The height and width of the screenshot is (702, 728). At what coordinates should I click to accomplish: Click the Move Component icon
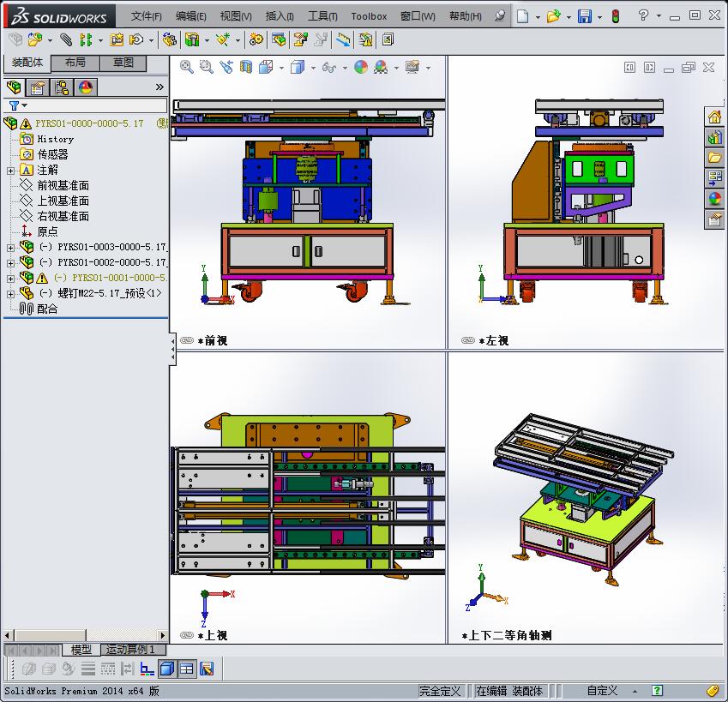tap(136, 40)
